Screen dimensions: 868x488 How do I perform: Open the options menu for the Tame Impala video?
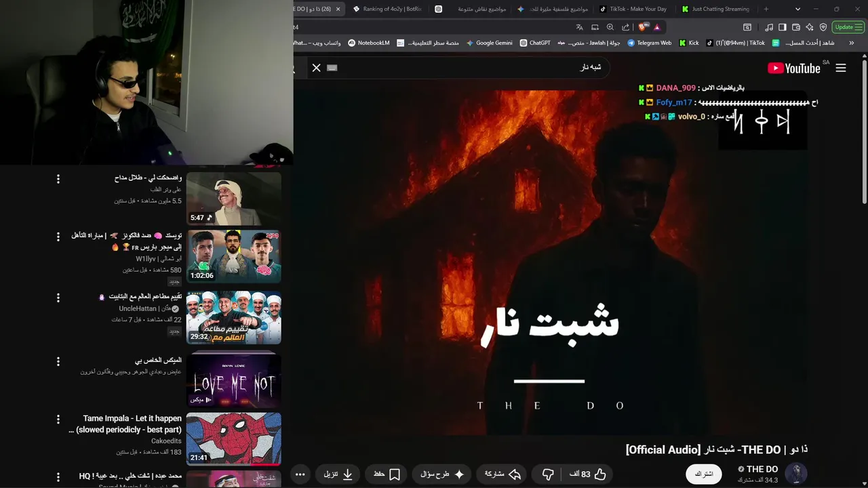pos(58,420)
